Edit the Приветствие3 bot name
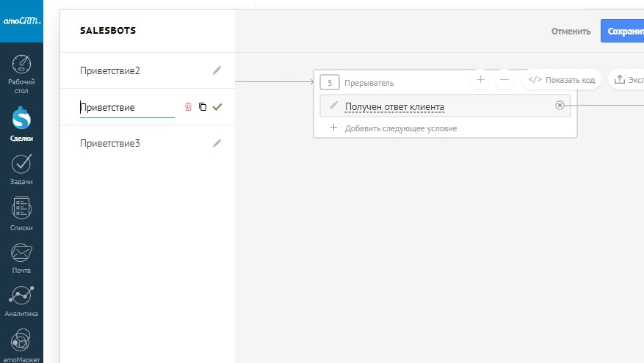Image resolution: width=644 pixels, height=363 pixels. [x=217, y=144]
